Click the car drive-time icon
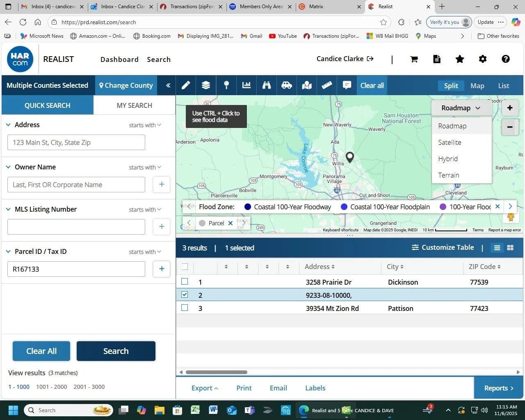Screen dimensions: 525x420 tap(287, 85)
